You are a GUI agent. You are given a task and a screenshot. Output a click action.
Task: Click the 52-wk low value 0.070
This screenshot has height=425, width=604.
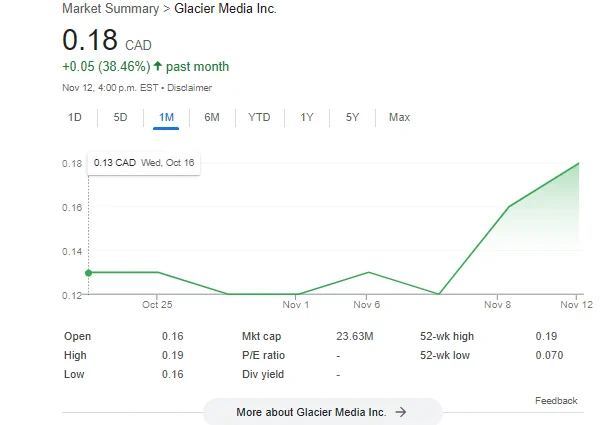tap(549, 355)
